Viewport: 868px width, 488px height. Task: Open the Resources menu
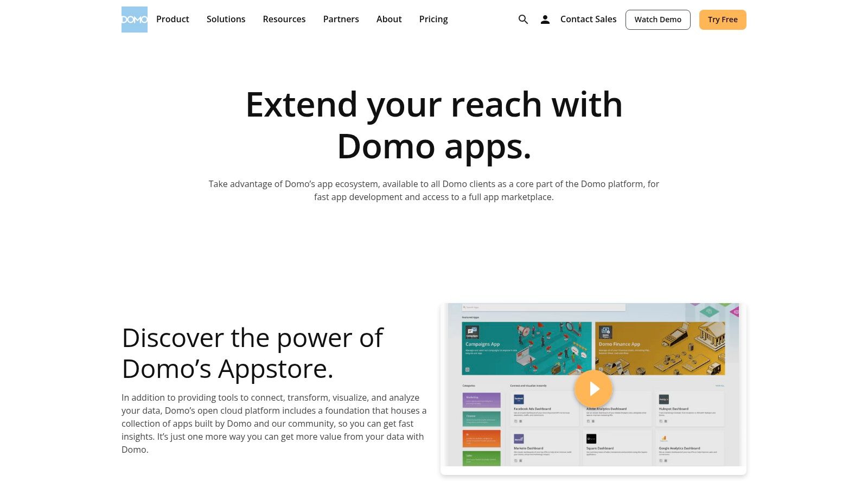click(284, 19)
